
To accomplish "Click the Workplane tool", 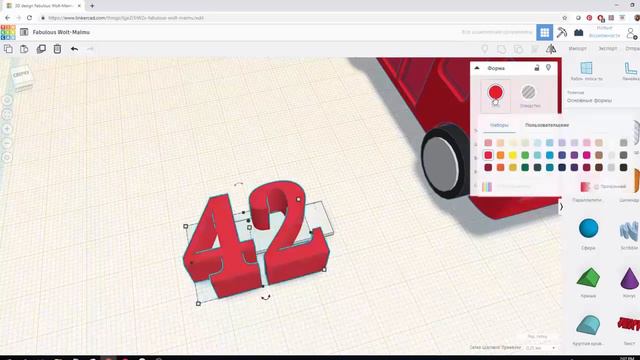I will click(587, 71).
